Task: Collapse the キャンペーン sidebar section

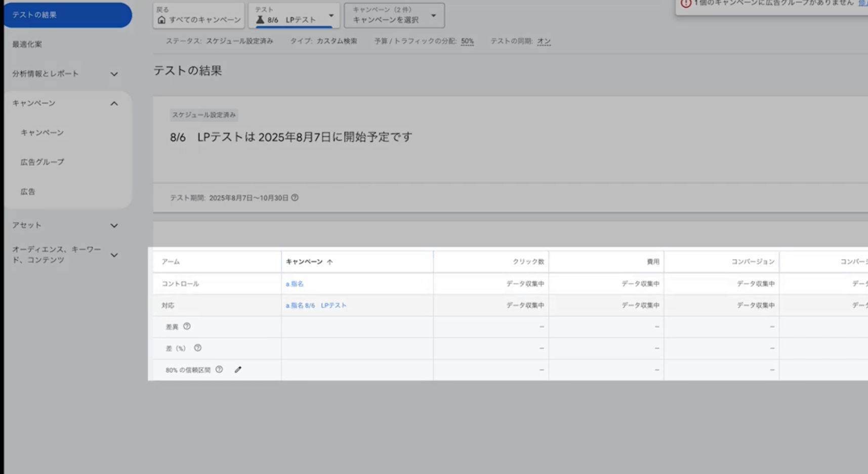Action: click(114, 103)
